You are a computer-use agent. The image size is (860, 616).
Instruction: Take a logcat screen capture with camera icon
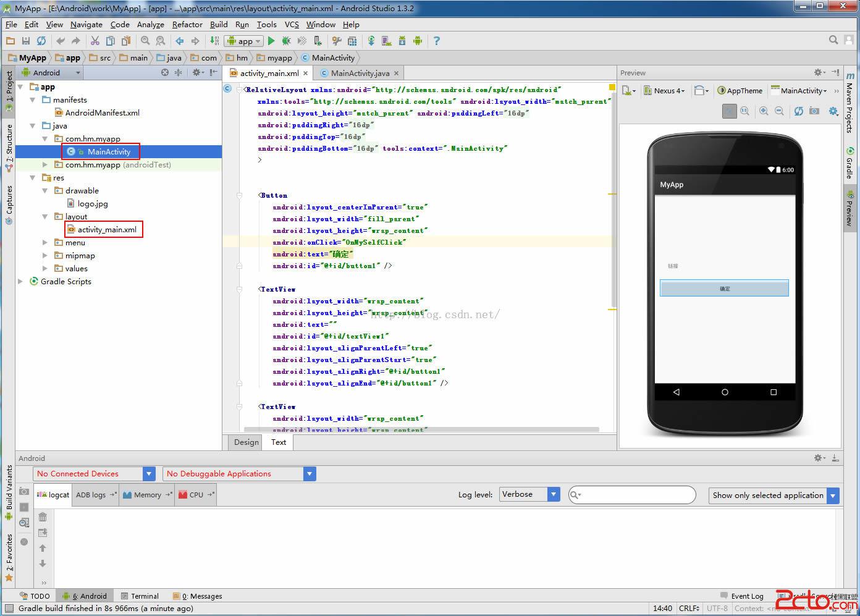point(24,491)
